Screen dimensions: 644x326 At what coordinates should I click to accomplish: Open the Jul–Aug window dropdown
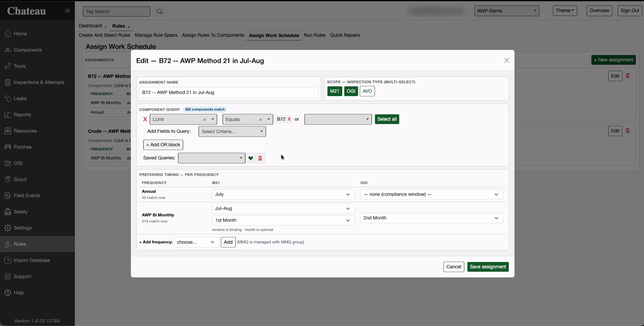coord(283,209)
